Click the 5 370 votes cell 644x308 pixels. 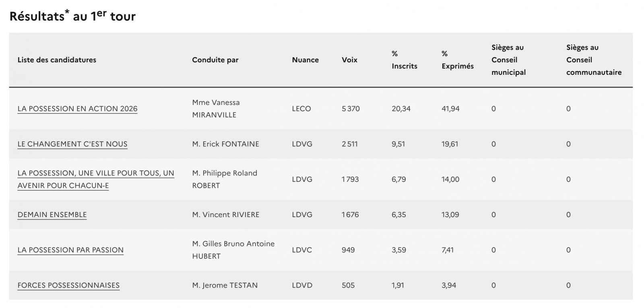(351, 109)
